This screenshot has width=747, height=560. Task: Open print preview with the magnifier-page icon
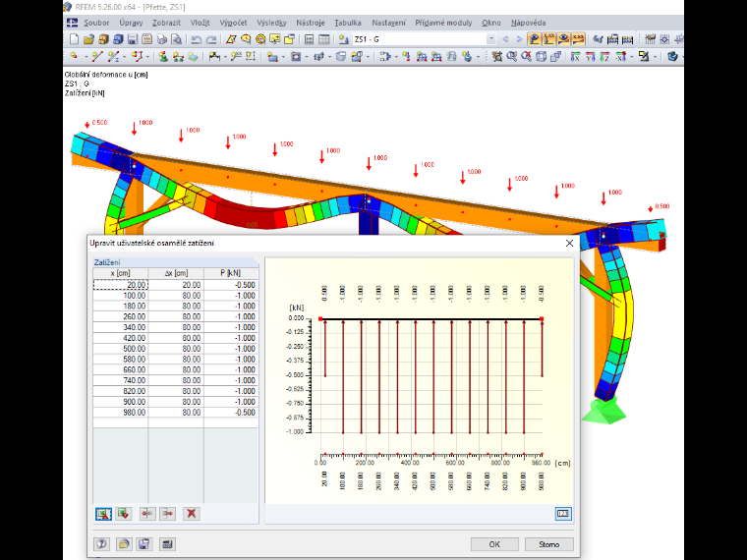(176, 39)
